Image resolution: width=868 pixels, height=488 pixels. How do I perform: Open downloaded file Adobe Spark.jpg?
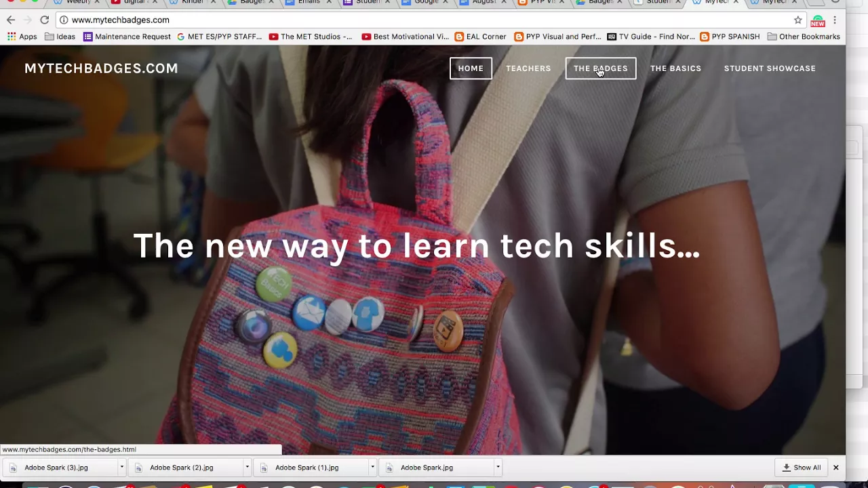435,468
